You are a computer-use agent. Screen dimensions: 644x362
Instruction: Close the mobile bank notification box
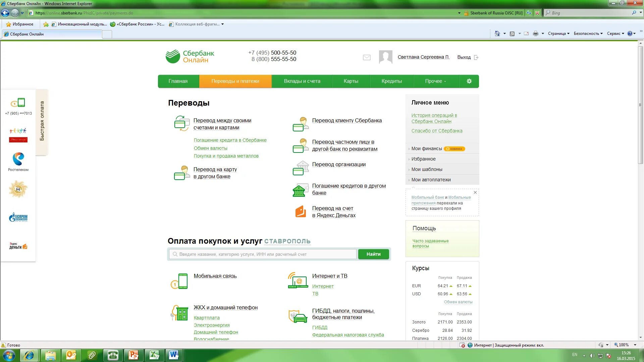click(x=475, y=192)
